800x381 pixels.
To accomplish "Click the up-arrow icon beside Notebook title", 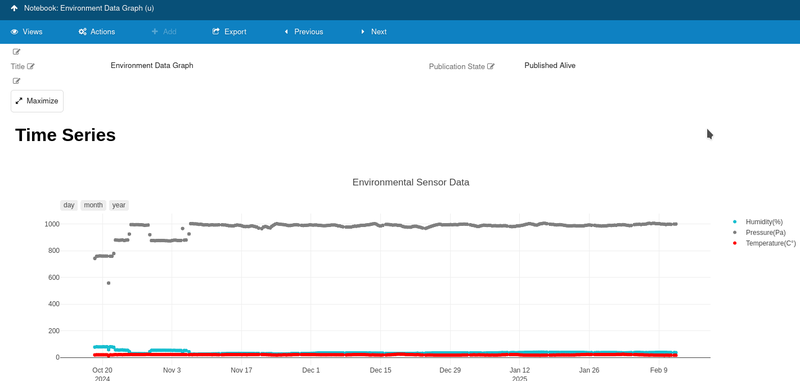I will (x=14, y=8).
